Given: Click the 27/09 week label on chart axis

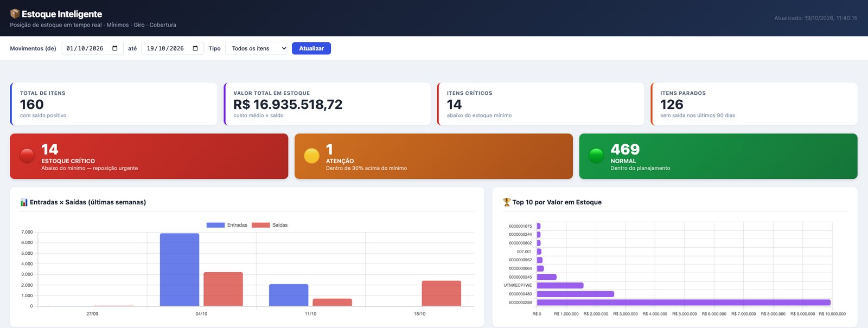Looking at the screenshot, I should 92,314.
